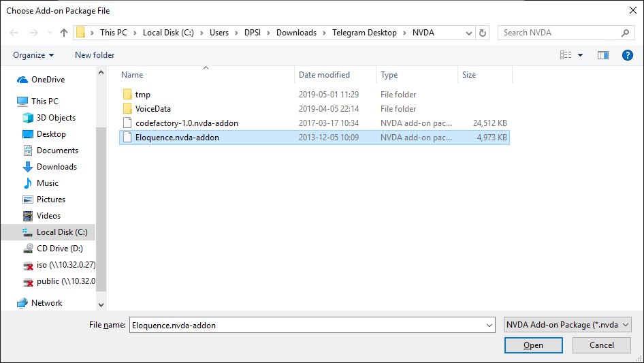Refresh the NVDA folder listing
This screenshot has width=644, height=363.
[483, 33]
